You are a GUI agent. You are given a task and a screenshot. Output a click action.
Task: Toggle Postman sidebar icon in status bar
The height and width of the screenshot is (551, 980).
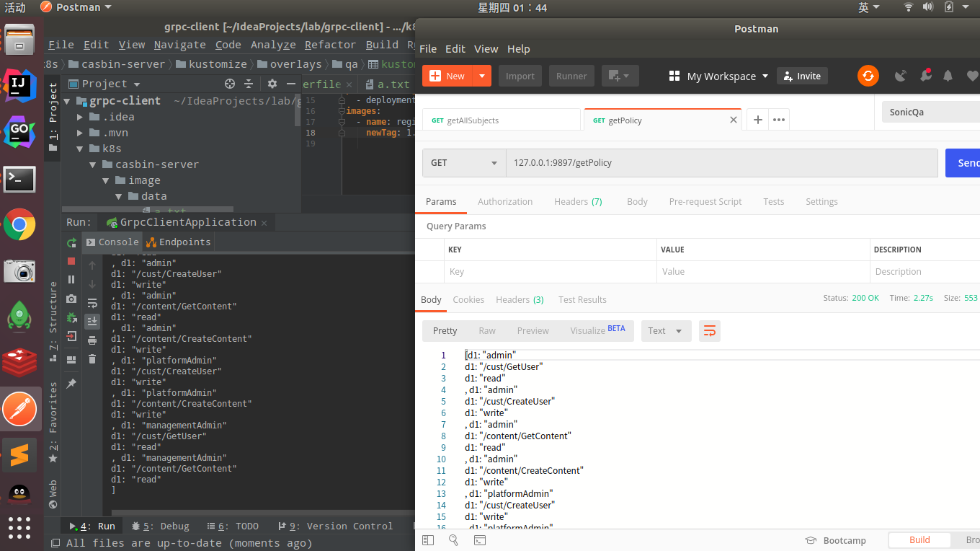[x=428, y=539]
